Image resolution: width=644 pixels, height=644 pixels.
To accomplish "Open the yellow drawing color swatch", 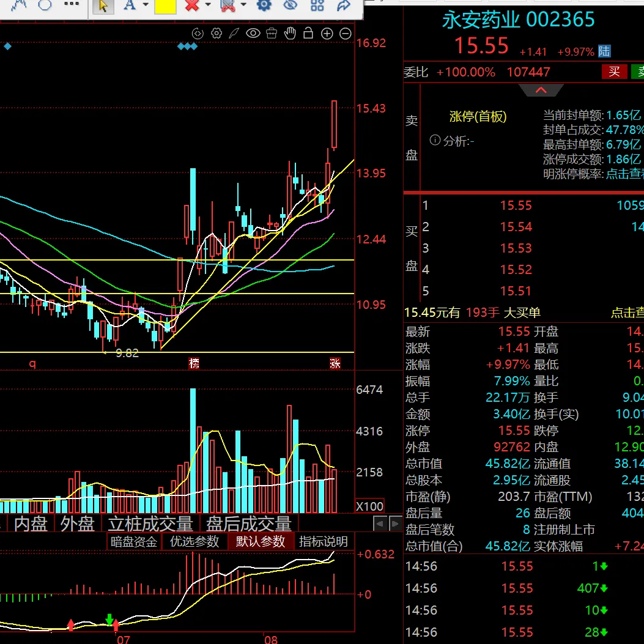I will pyautogui.click(x=165, y=6).
